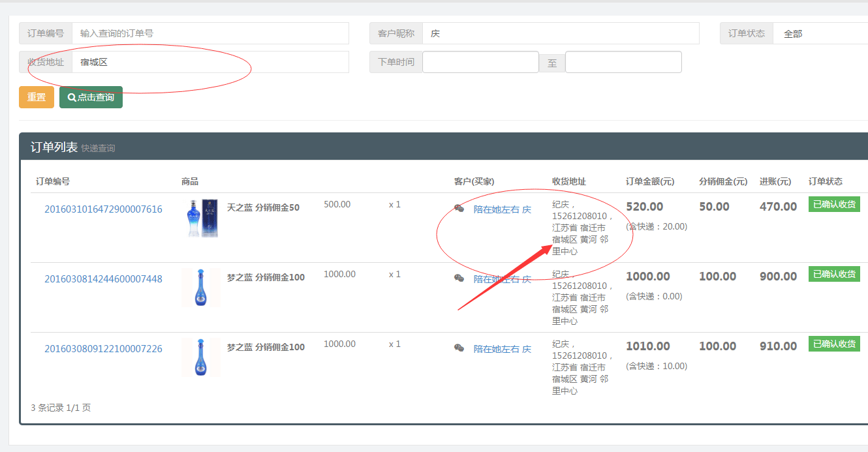This screenshot has height=452, width=868.
Task: Click the 订单编号 search input field
Action: (210, 33)
